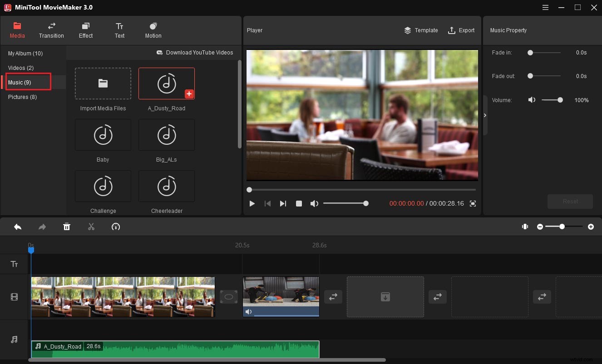602x364 pixels.
Task: Open the hamburger menu at the top right
Action: point(545,7)
